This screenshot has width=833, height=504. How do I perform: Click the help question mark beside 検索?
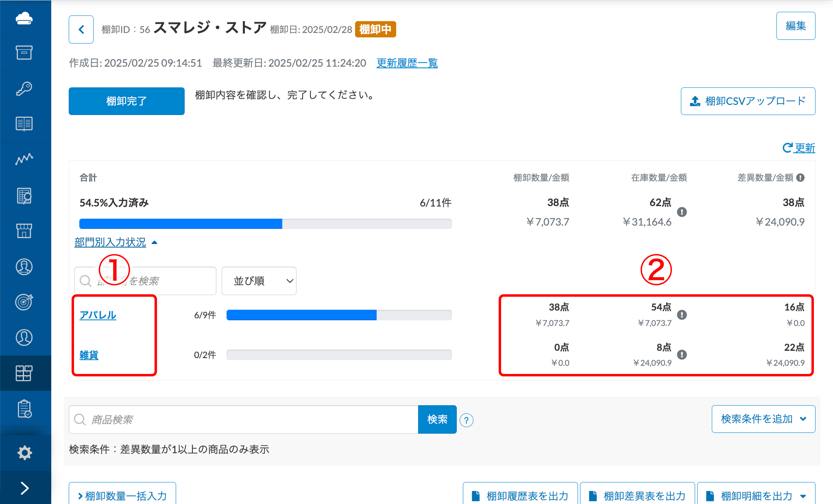click(467, 420)
